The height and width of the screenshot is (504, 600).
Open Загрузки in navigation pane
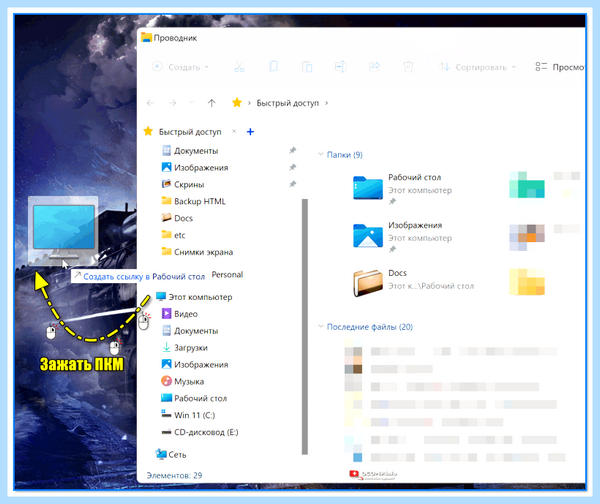pyautogui.click(x=191, y=347)
